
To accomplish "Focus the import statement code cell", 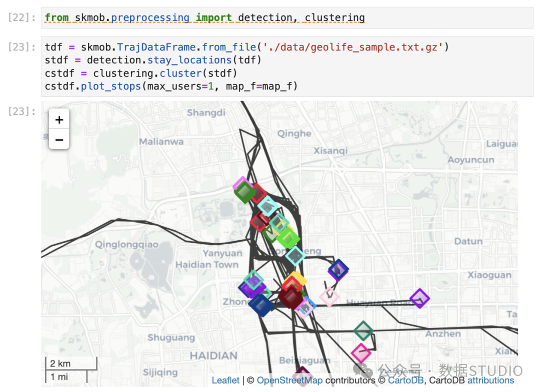I will [x=287, y=17].
